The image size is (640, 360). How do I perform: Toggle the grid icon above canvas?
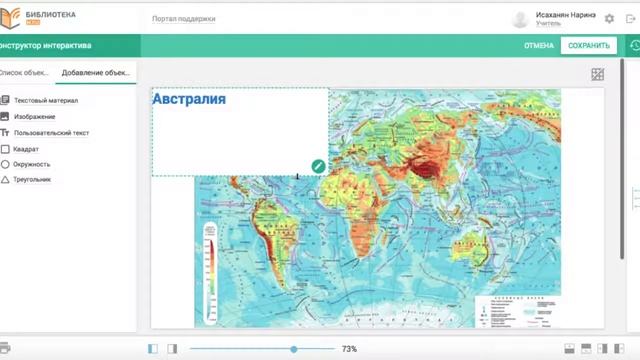[x=598, y=74]
